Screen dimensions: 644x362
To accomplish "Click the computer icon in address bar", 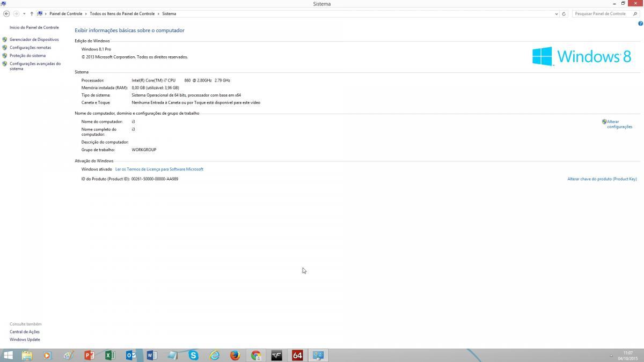I will pyautogui.click(x=40, y=13).
